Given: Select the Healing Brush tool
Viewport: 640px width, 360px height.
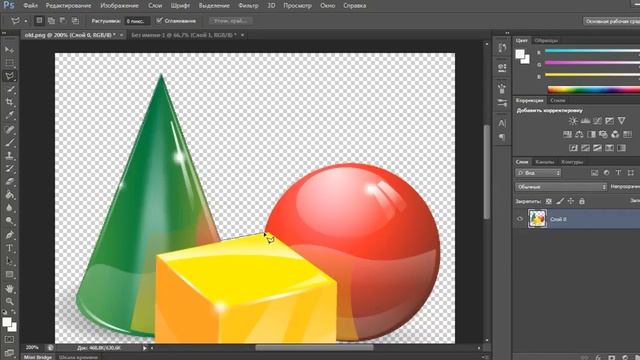Looking at the screenshot, I should (x=9, y=129).
